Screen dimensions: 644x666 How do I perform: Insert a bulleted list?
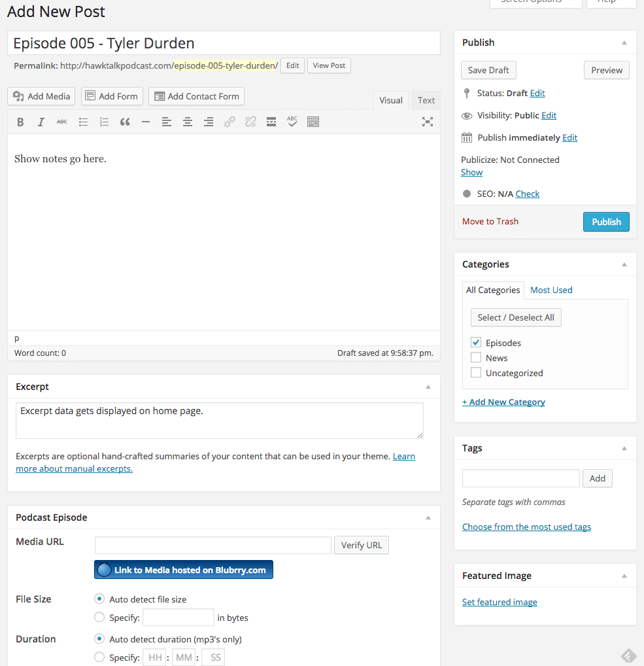83,122
